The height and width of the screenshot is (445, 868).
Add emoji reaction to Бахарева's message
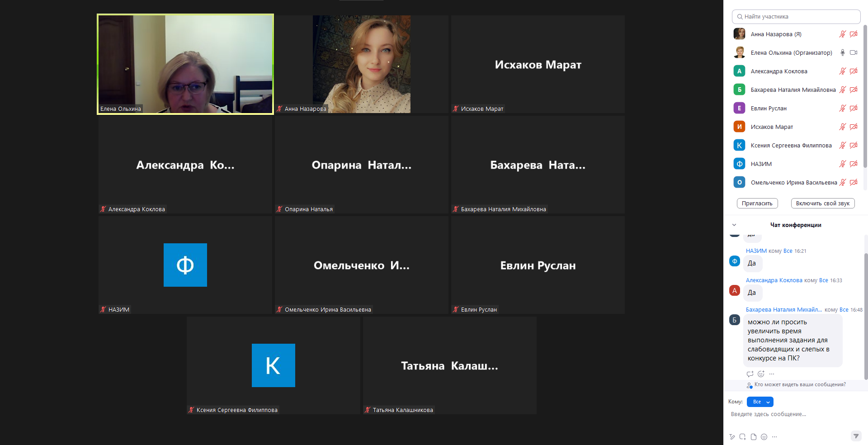coord(761,374)
